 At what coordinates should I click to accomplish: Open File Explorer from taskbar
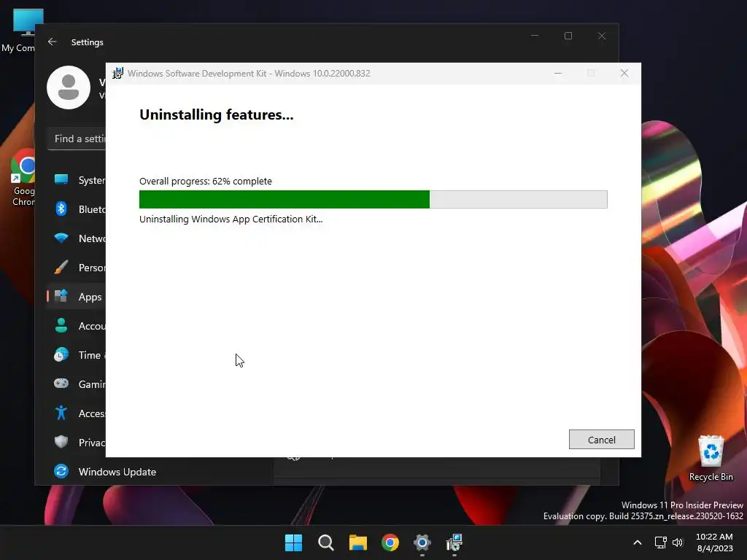[357, 542]
